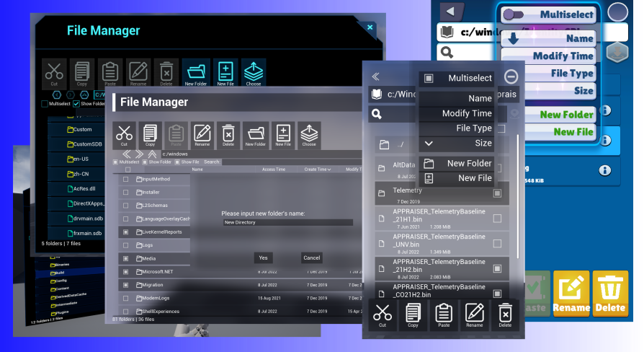
Task: Click Copy icon in dark File Manager
Action: tap(81, 73)
